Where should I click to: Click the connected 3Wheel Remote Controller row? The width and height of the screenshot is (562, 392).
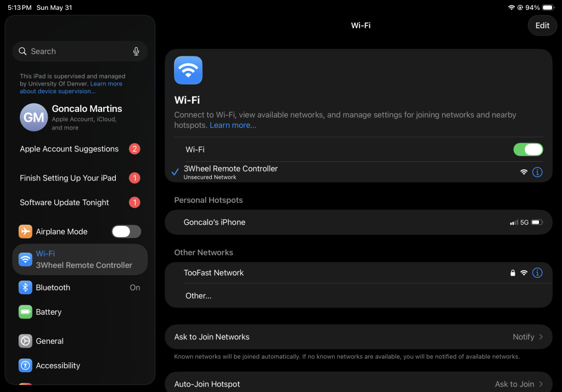pos(358,172)
